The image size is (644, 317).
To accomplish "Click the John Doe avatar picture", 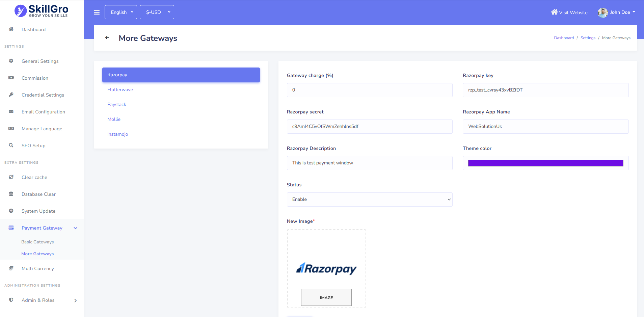I will pyautogui.click(x=603, y=12).
